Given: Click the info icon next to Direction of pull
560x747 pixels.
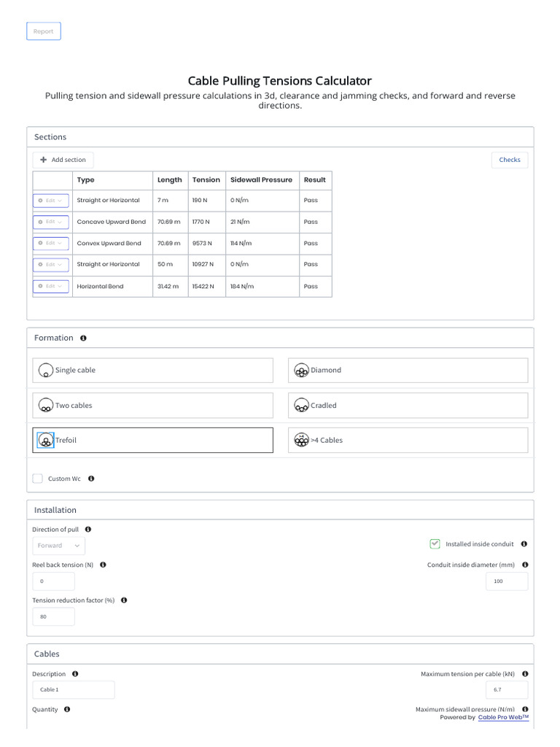Looking at the screenshot, I should [x=88, y=530].
